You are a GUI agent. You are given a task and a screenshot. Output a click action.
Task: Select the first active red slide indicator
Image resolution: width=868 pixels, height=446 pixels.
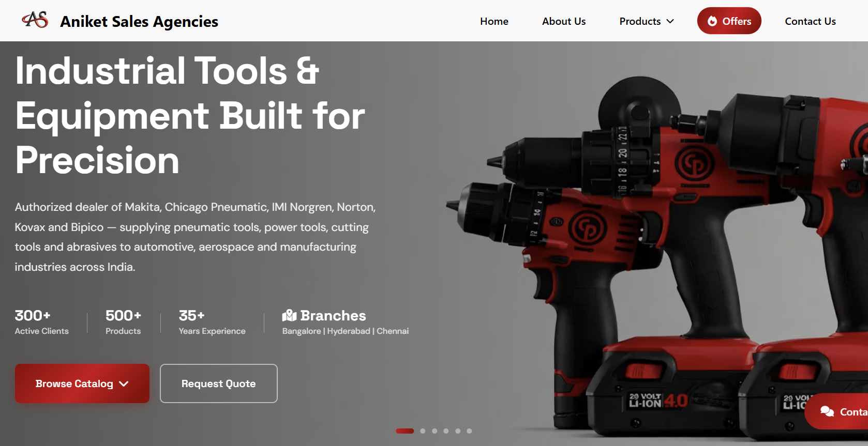(x=405, y=431)
